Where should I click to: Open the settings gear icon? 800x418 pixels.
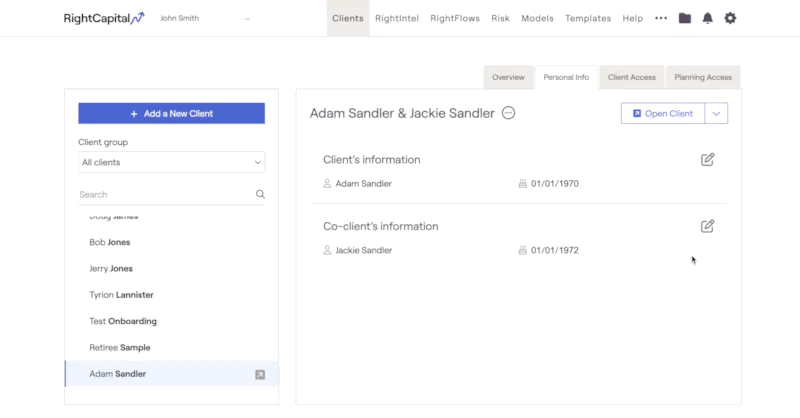pyautogui.click(x=730, y=18)
